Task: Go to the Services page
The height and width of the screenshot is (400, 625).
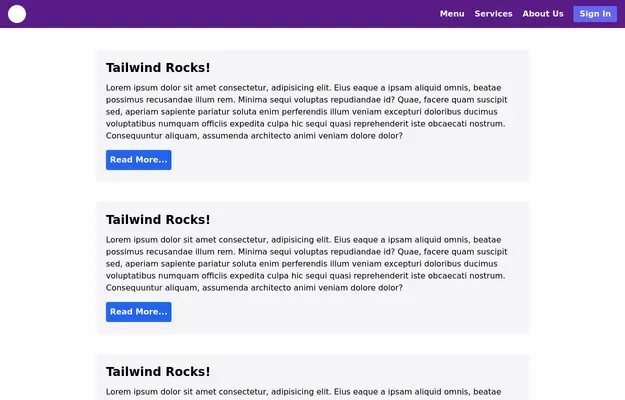Action: 493,14
